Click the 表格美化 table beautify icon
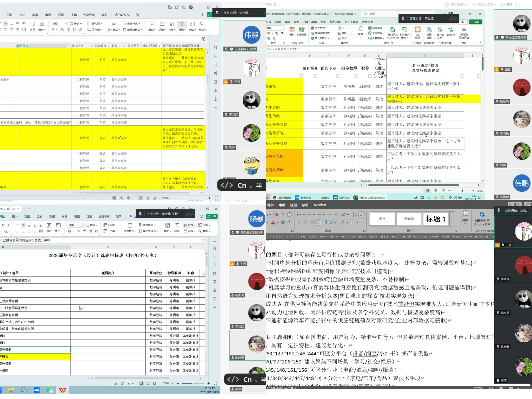Image resolution: width=532 pixels, height=399 pixels. click(x=302, y=29)
